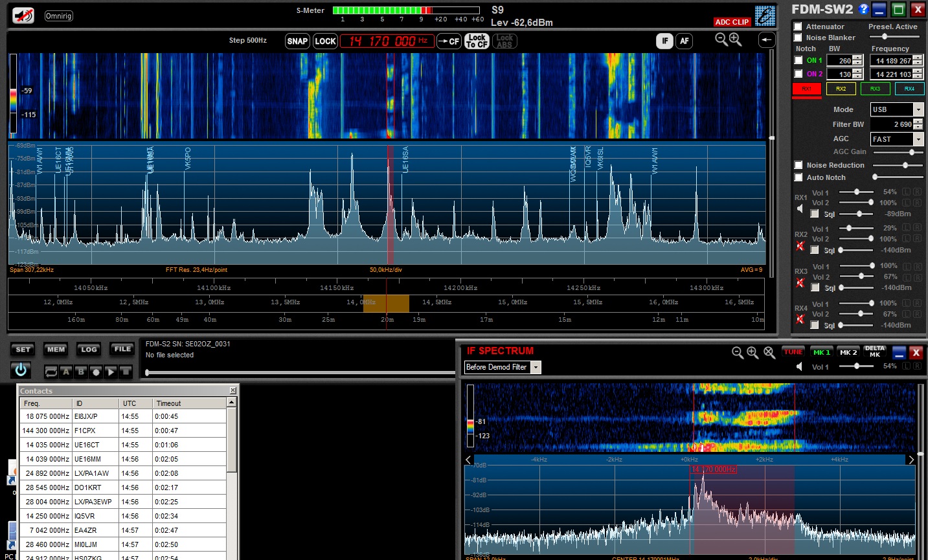
Task: Click the power button icon
Action: pos(21,370)
